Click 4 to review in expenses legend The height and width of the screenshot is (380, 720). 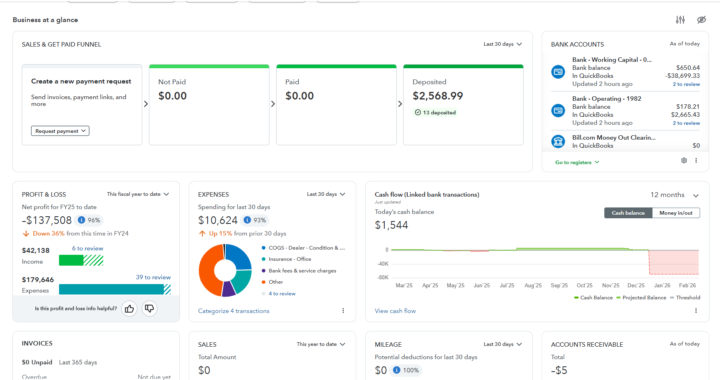pyautogui.click(x=282, y=294)
